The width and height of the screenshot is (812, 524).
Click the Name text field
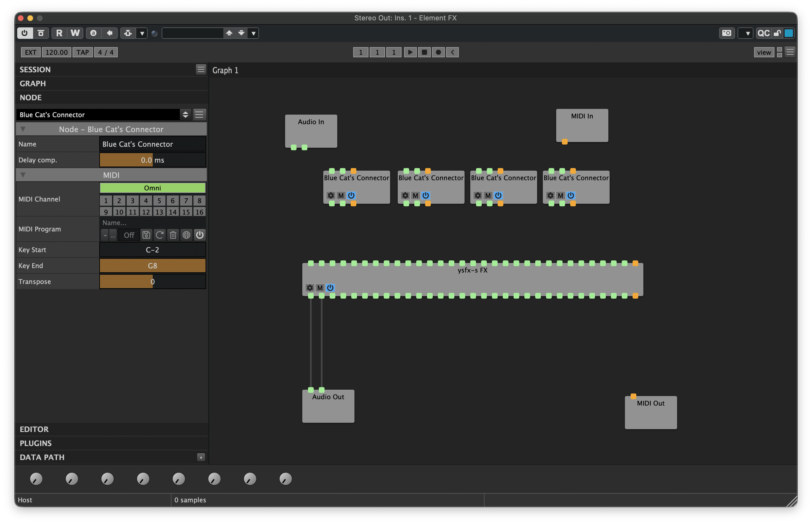[153, 144]
